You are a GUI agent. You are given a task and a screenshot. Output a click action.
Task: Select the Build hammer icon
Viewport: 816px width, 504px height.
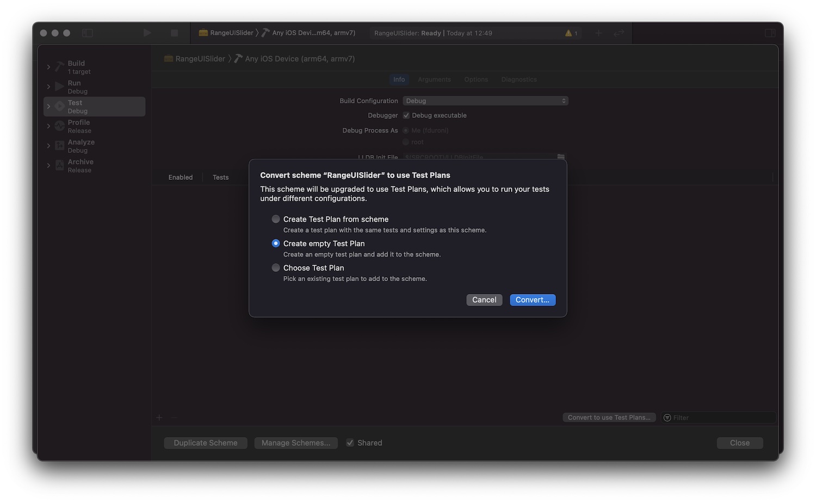(x=60, y=67)
